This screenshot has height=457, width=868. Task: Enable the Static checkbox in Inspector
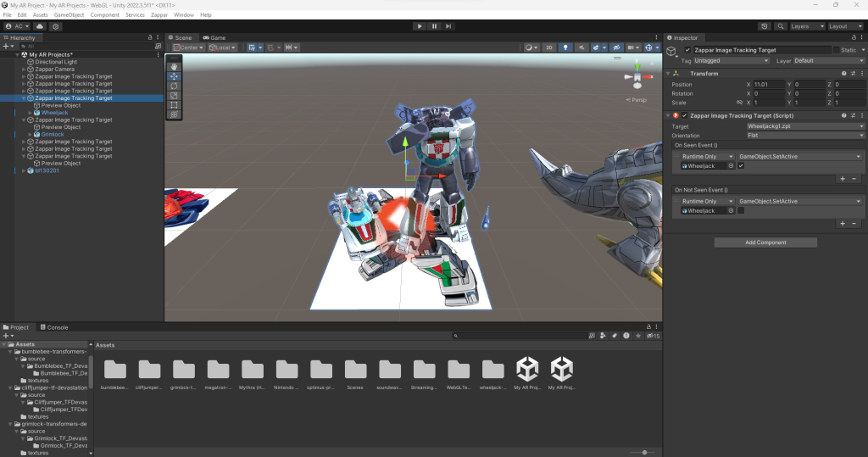837,50
